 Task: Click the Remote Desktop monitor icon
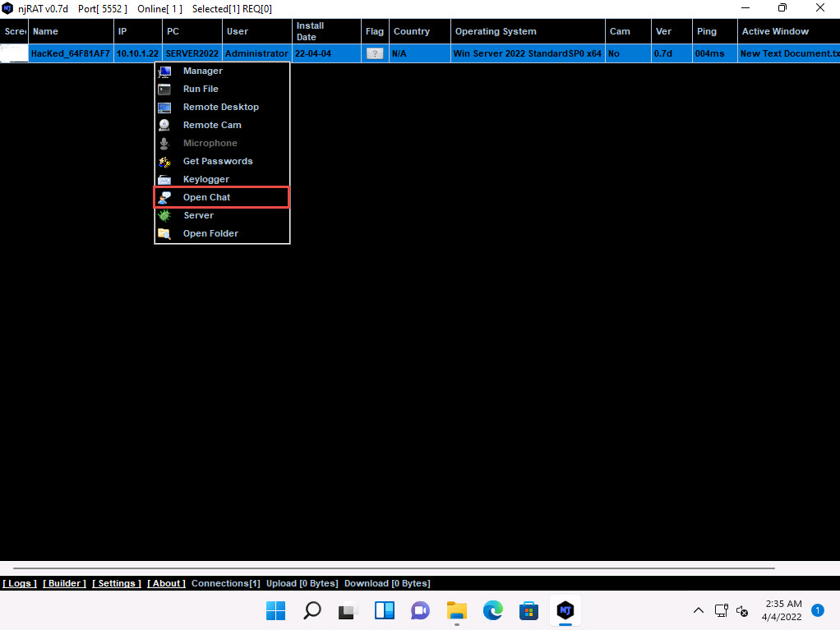[164, 108]
